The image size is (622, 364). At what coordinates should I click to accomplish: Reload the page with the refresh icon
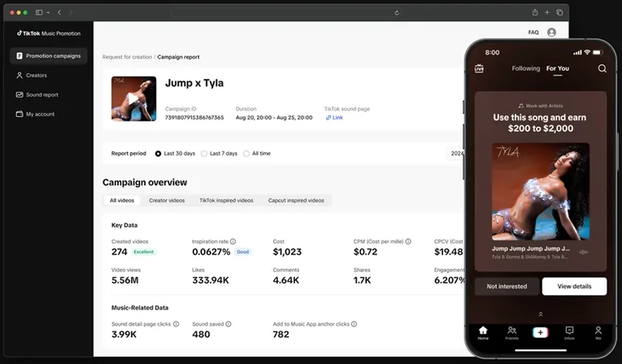tap(397, 13)
